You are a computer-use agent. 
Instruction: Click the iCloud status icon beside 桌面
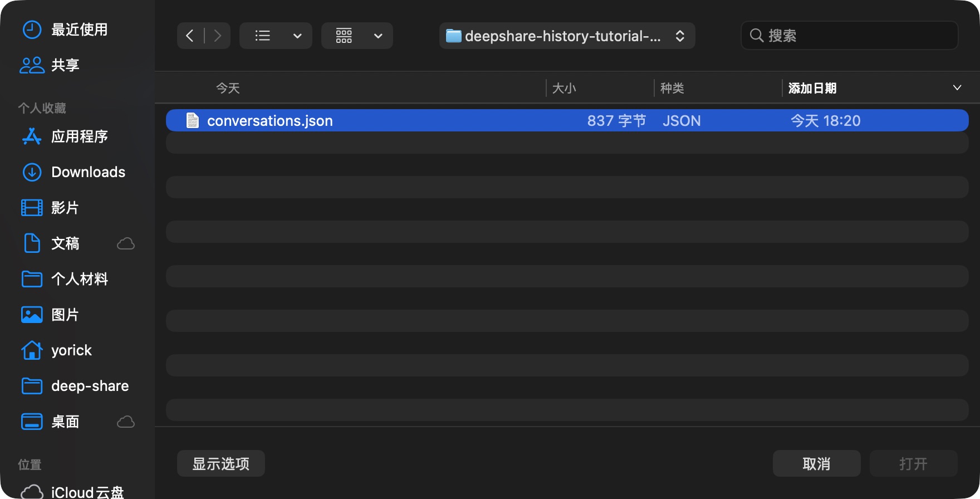(x=126, y=422)
